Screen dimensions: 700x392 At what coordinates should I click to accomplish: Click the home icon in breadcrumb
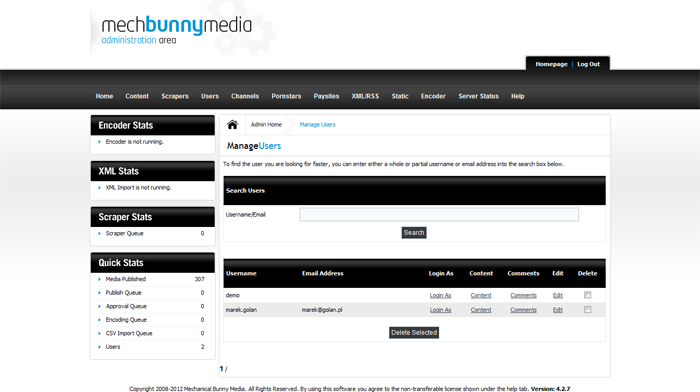tap(232, 125)
